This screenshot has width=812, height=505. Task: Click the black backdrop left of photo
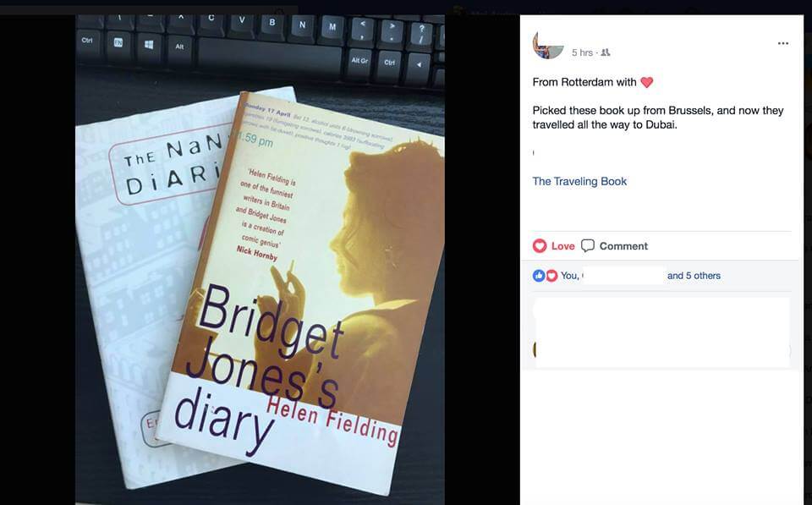pyautogui.click(x=37, y=259)
